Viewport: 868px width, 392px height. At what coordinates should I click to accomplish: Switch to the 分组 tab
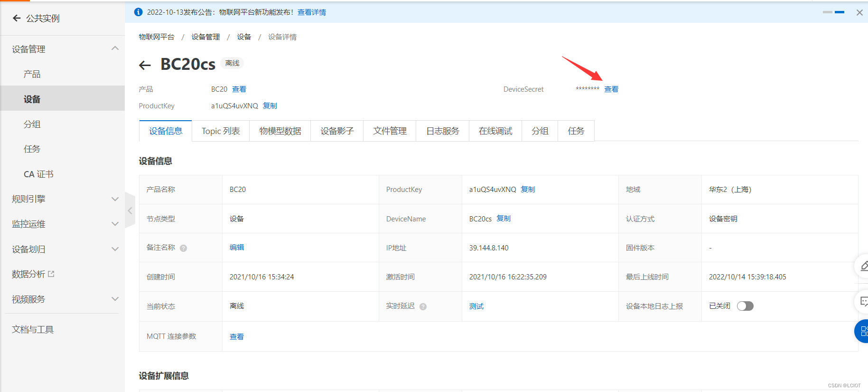click(540, 131)
